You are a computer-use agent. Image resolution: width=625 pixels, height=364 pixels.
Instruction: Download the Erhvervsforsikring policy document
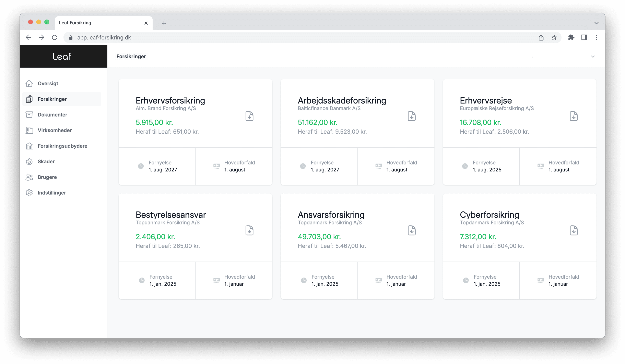(x=249, y=116)
